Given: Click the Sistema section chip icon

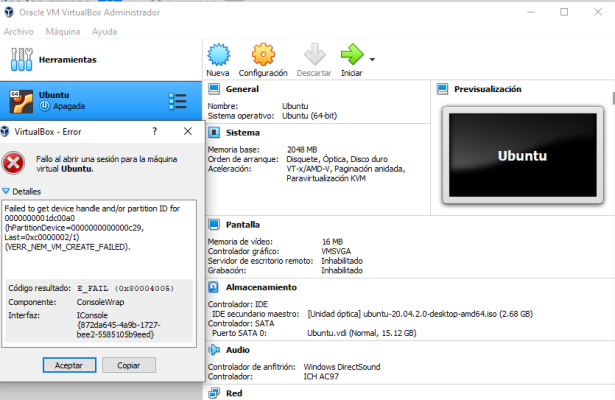Looking at the screenshot, I should tap(214, 132).
